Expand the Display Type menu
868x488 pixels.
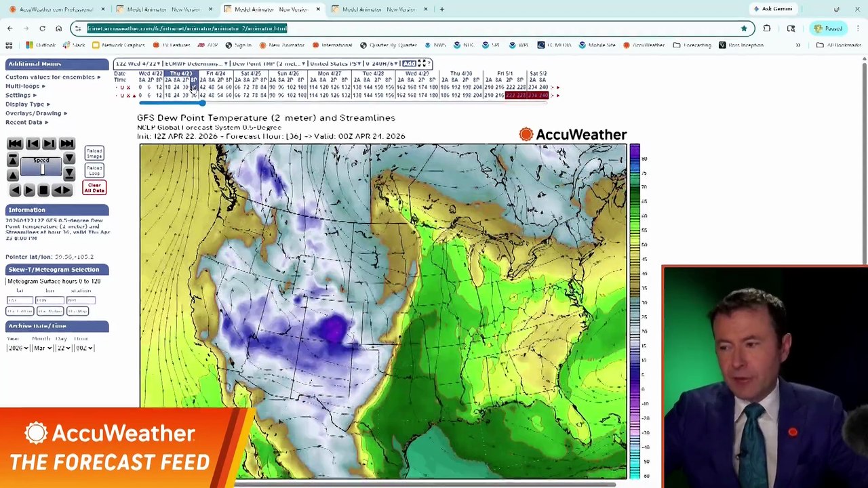tap(27, 104)
